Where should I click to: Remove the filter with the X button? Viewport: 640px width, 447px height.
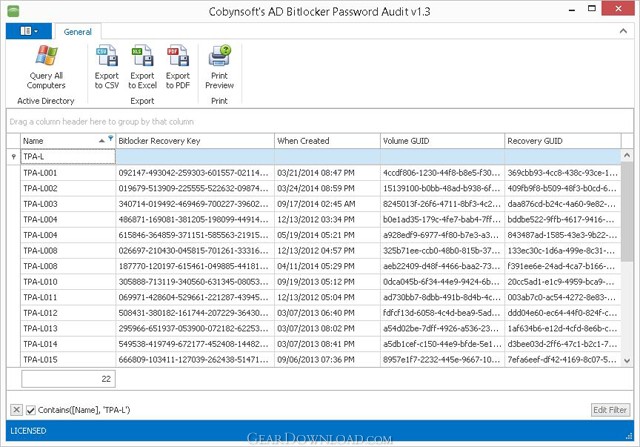16,409
